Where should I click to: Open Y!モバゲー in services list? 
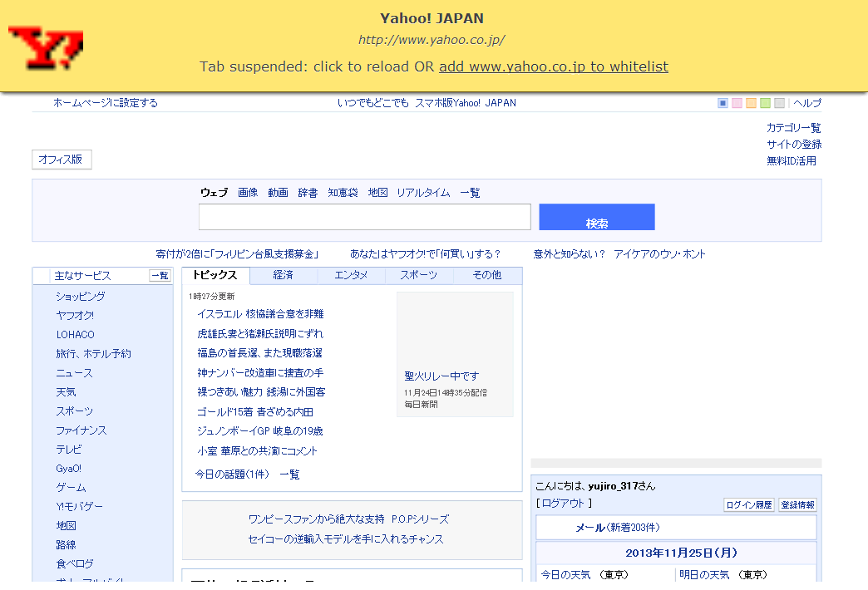click(79, 507)
